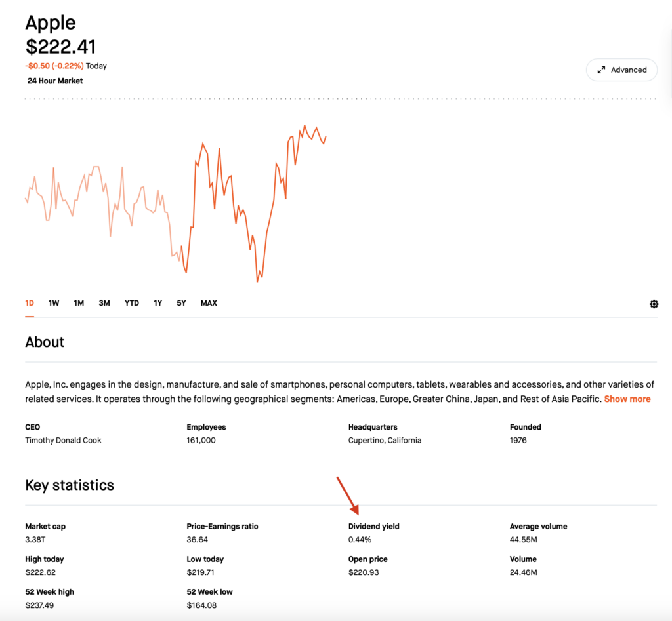Click the Key statistics heading

(70, 485)
